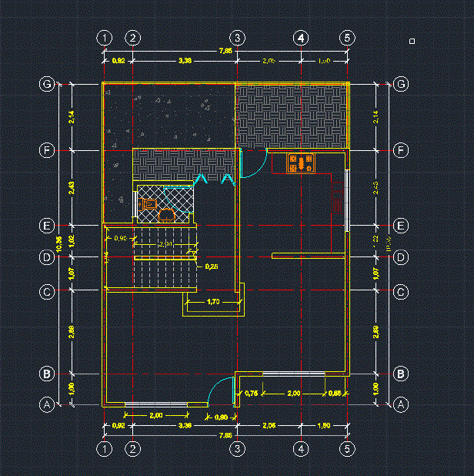Click grid bubble G on the left side
Viewport: 474px width, 476px height.
coord(47,84)
